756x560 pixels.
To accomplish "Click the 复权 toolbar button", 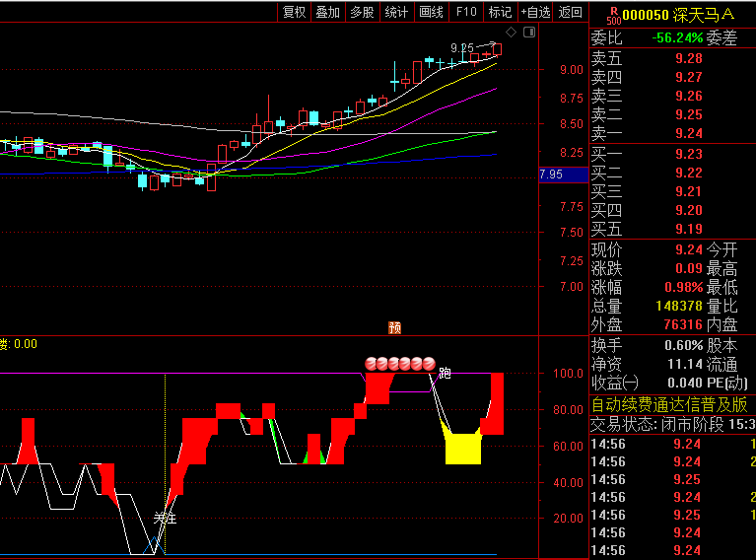I will point(294,12).
